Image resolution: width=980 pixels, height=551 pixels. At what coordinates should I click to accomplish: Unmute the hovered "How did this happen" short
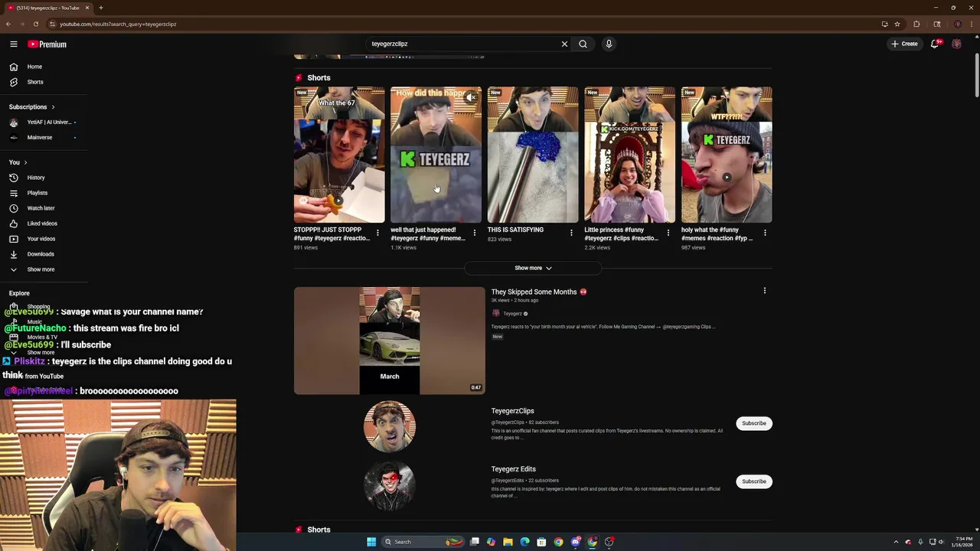pyautogui.click(x=472, y=97)
